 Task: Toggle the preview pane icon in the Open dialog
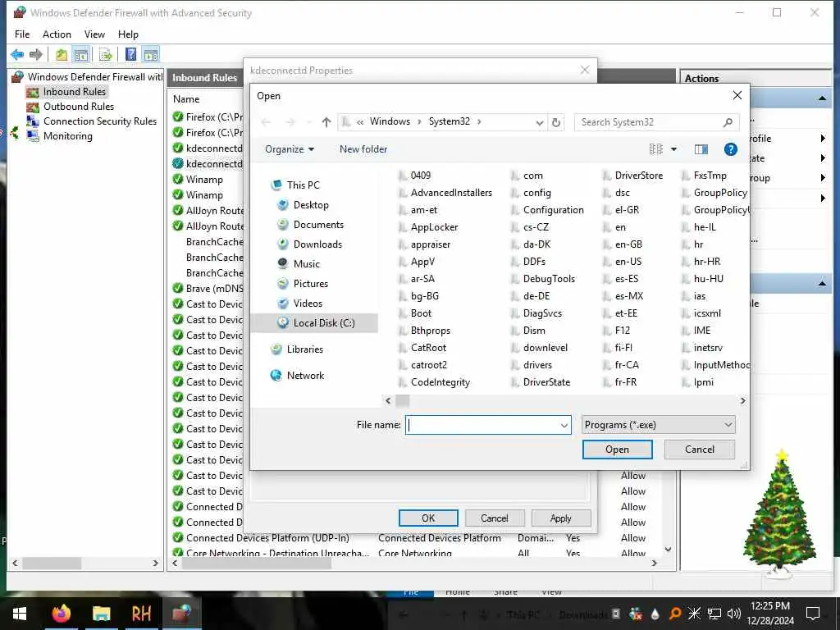[x=701, y=149]
